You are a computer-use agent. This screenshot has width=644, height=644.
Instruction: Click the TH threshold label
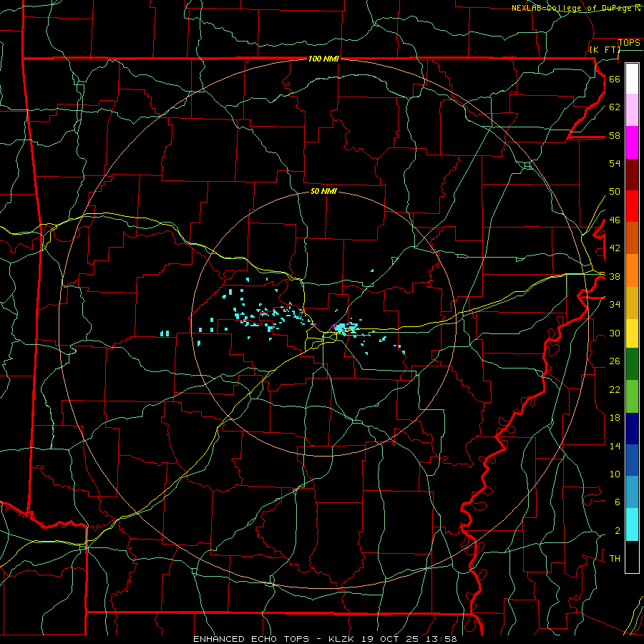tap(615, 559)
